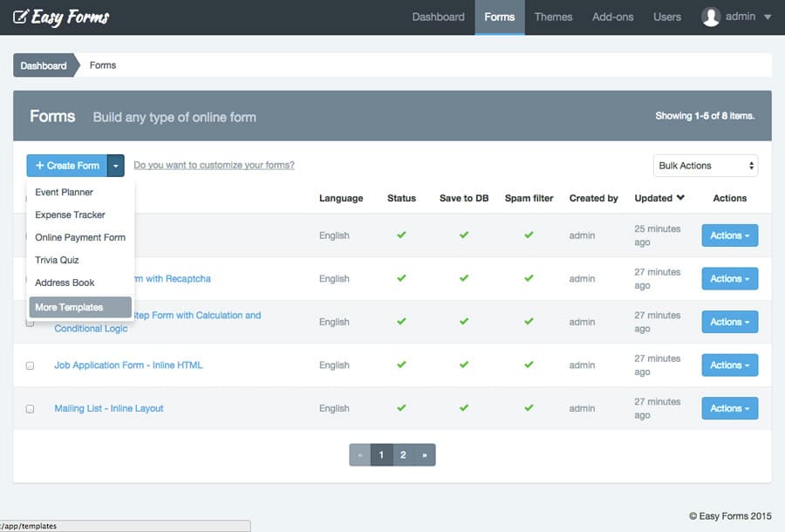Tick the Mailing List row checkbox
785x532 pixels.
pos(30,409)
